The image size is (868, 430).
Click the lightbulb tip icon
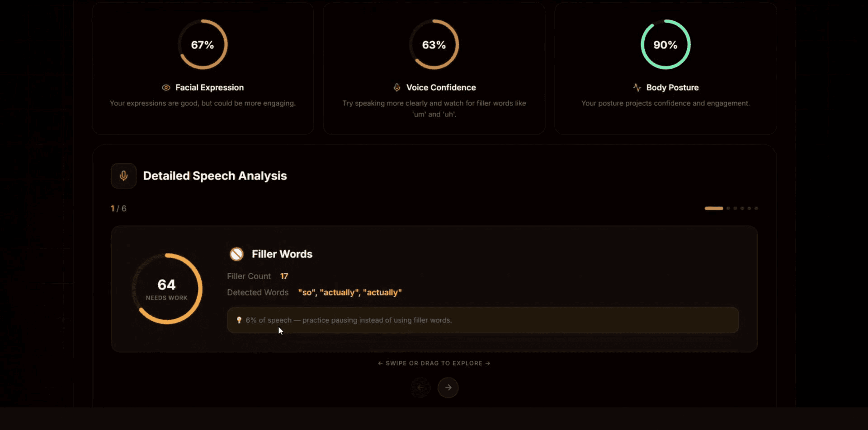click(x=239, y=320)
